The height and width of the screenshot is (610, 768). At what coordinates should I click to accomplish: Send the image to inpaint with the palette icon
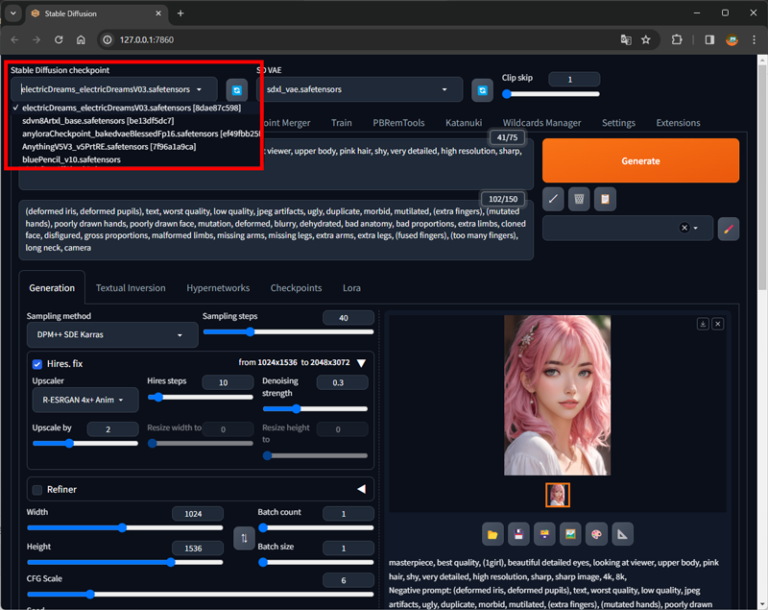pyautogui.click(x=596, y=534)
